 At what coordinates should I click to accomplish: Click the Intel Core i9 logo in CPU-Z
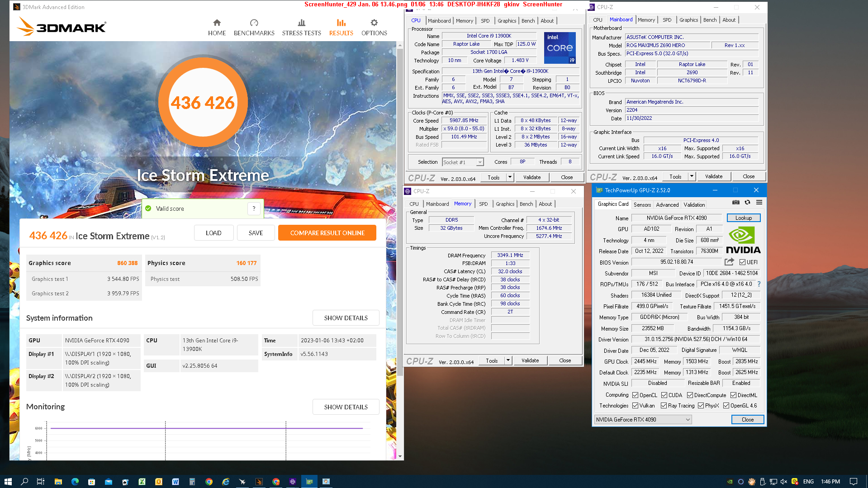coord(560,48)
